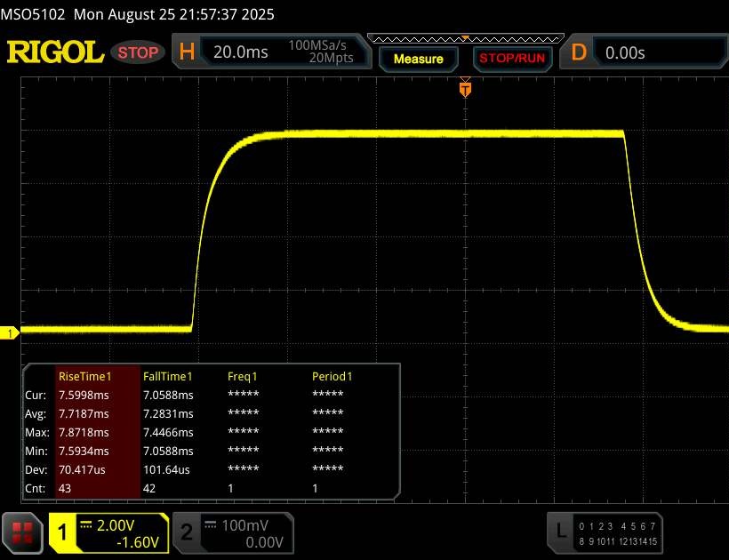
Task: Open the 100MSa/s sample rate settings
Action: pos(320,45)
